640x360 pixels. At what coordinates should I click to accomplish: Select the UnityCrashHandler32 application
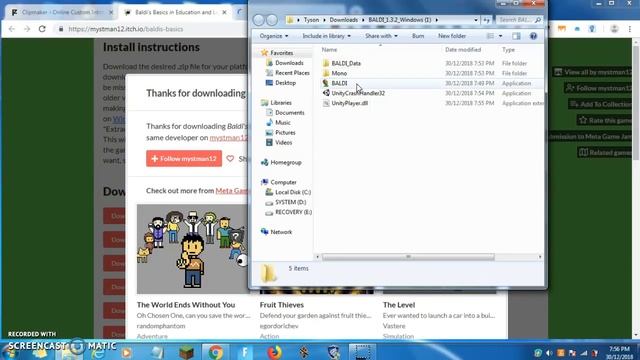tap(358, 93)
